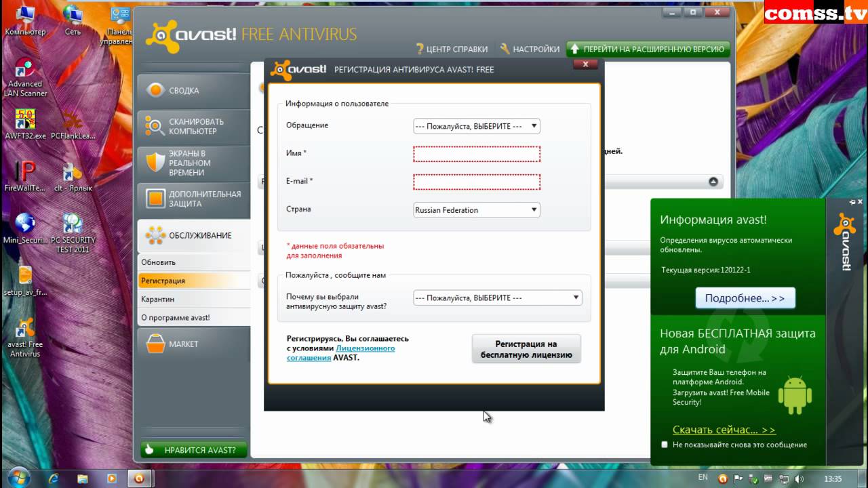The height and width of the screenshot is (488, 868).
Task: Select avast! taskbar button
Action: tap(139, 479)
